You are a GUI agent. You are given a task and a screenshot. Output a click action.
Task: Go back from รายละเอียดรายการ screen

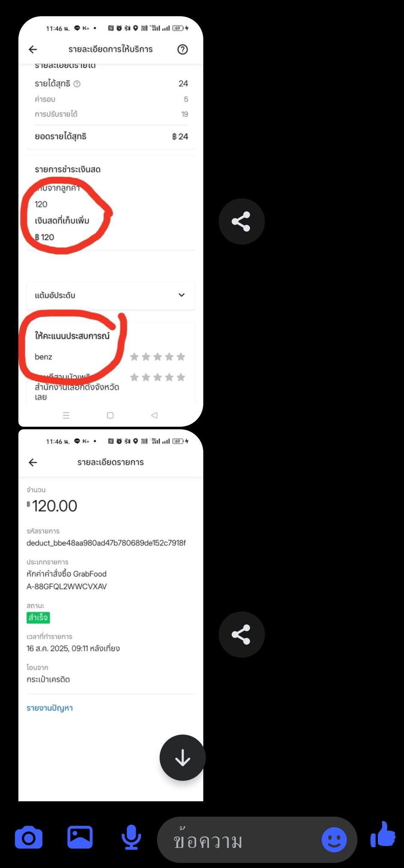33,462
